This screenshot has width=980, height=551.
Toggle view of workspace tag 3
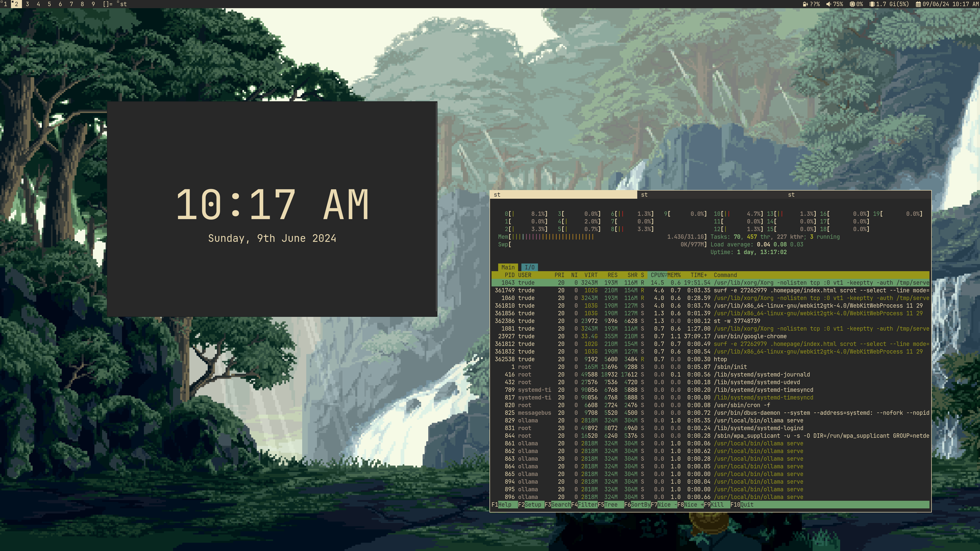click(x=27, y=4)
